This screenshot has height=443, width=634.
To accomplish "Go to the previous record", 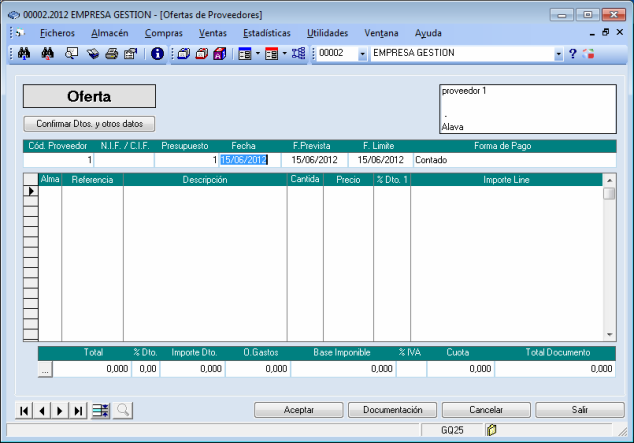I will 42,410.
